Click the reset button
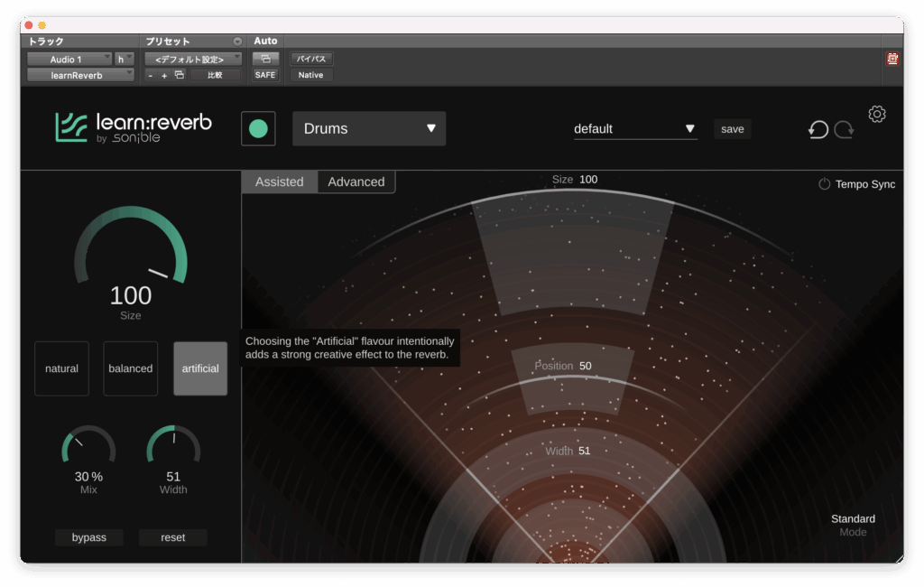The image size is (924, 587). tap(172, 537)
